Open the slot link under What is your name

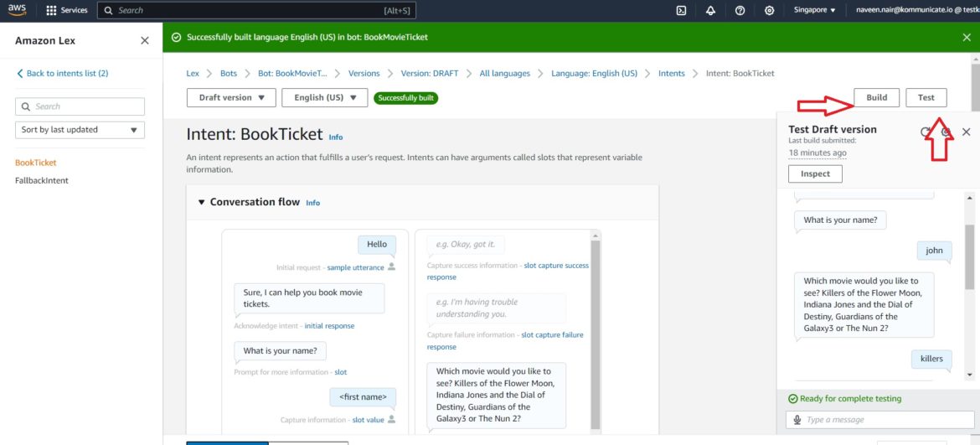(341, 372)
